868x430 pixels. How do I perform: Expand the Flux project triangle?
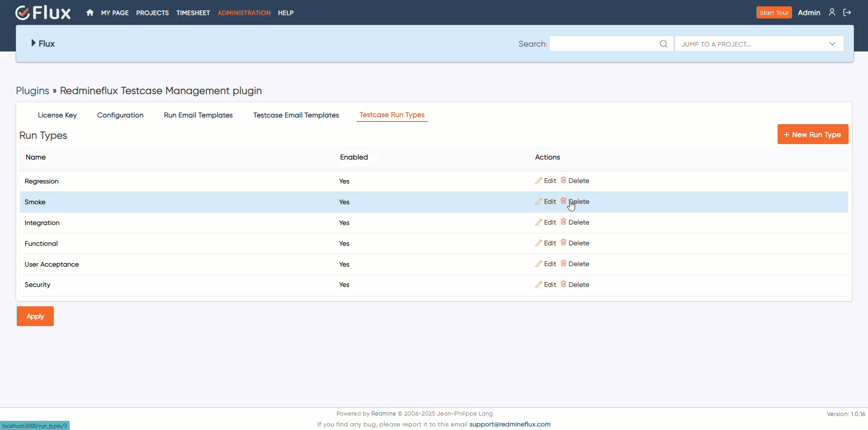pos(33,43)
